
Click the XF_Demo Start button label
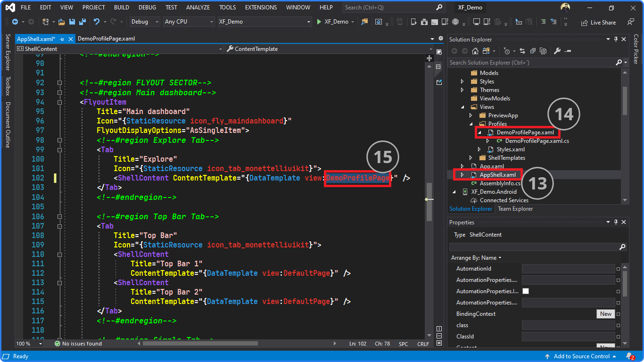(337, 22)
